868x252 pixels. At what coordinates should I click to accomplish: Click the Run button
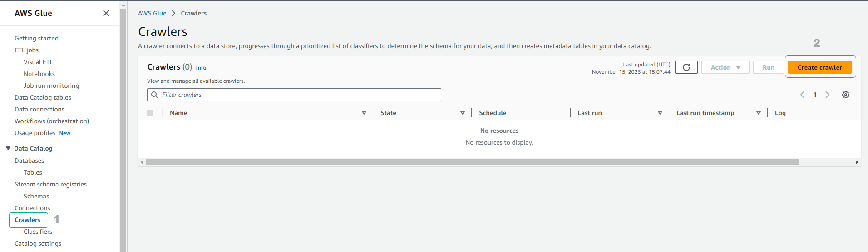(769, 67)
